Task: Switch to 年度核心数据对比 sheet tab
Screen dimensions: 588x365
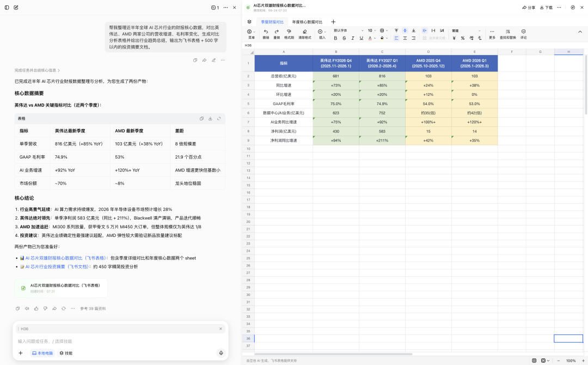Action: point(307,22)
